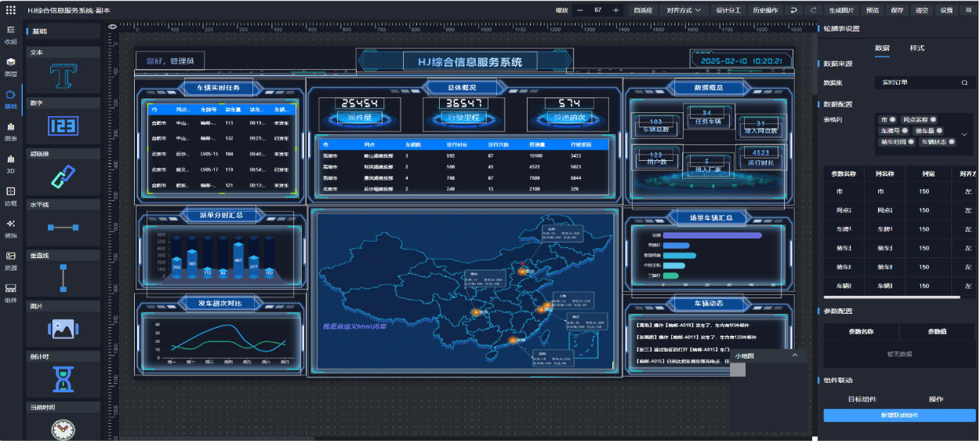Add the hyperlink (超链接) chain component

click(63, 176)
